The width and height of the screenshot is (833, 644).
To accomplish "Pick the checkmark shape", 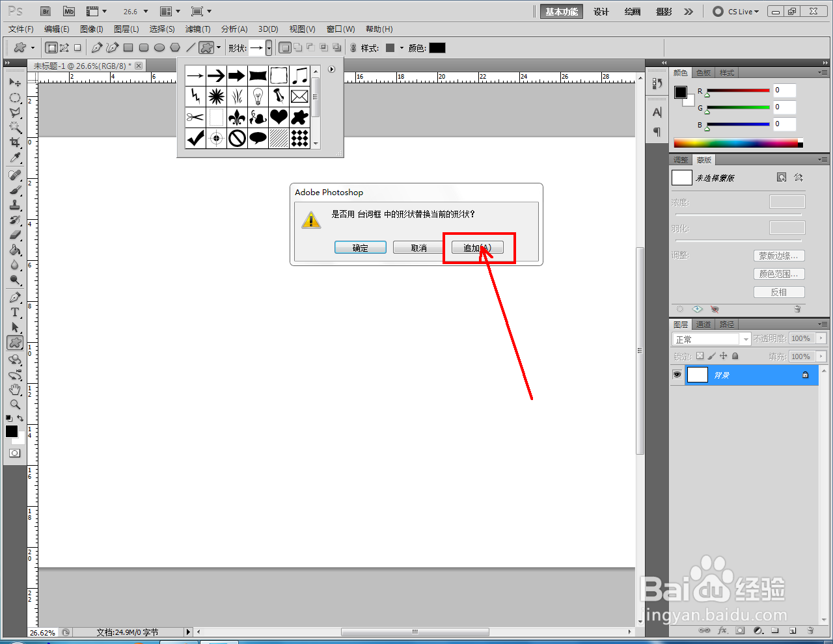I will pyautogui.click(x=195, y=138).
